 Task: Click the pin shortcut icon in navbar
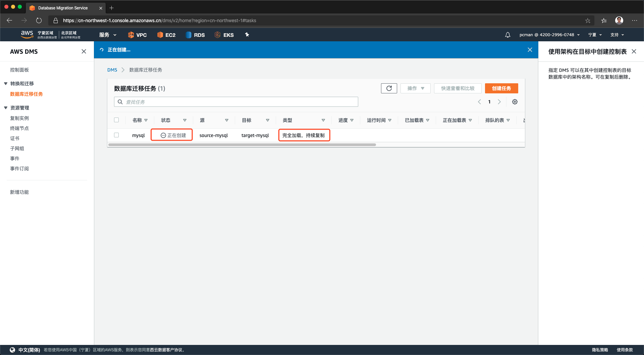[247, 35]
